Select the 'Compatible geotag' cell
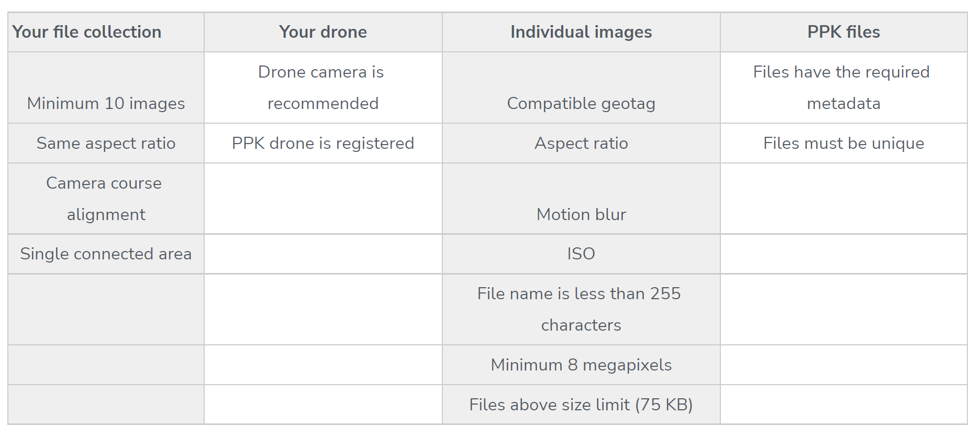The height and width of the screenshot is (436, 980). 581,103
